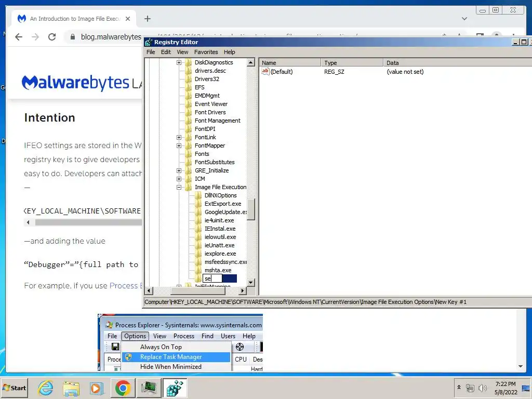Select the msfeedssync.exe key
This screenshot has height=399, width=532.
(x=225, y=262)
